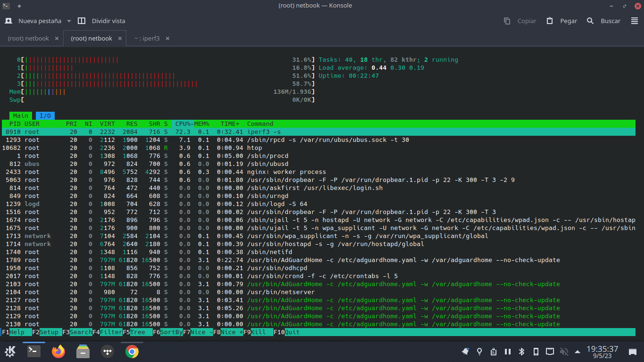
Task: Click the Copiar copy button
Action: pos(520,21)
